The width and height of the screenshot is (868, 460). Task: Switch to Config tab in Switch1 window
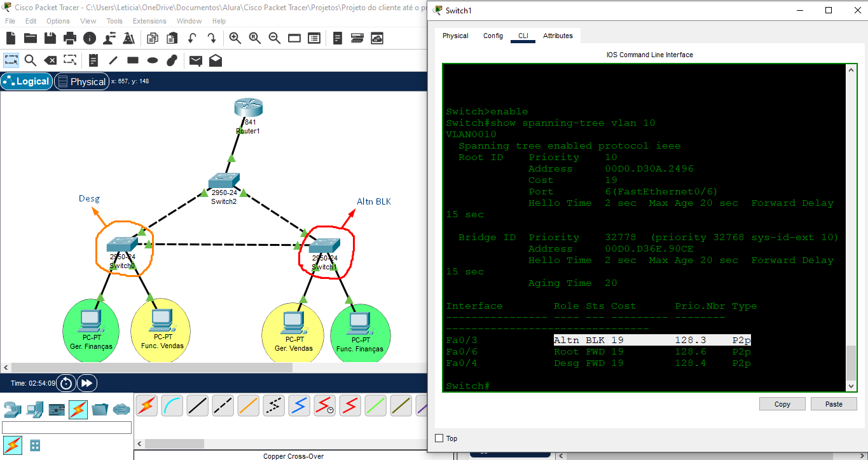coord(493,36)
